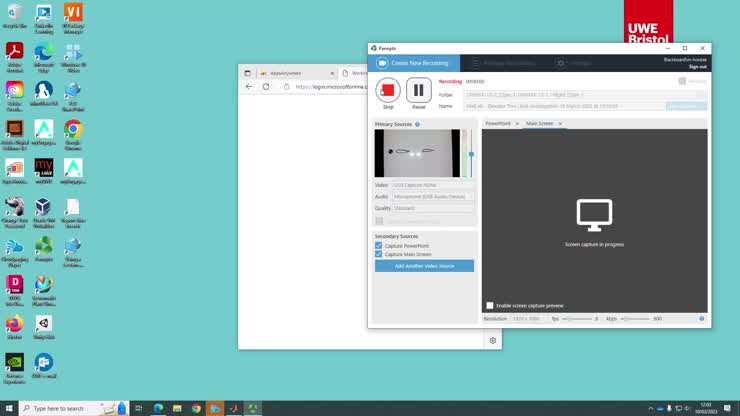Select the Main Screen source tab
This screenshot has width=740, height=416.
(x=539, y=123)
